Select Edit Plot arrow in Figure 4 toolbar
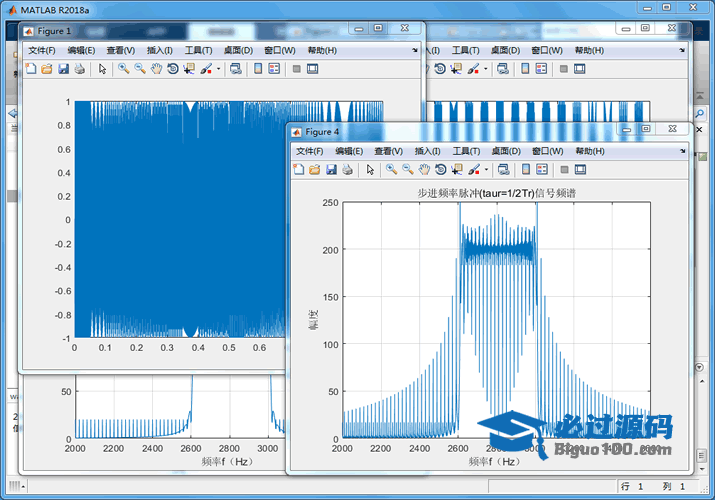The height and width of the screenshot is (500, 715). point(370,170)
